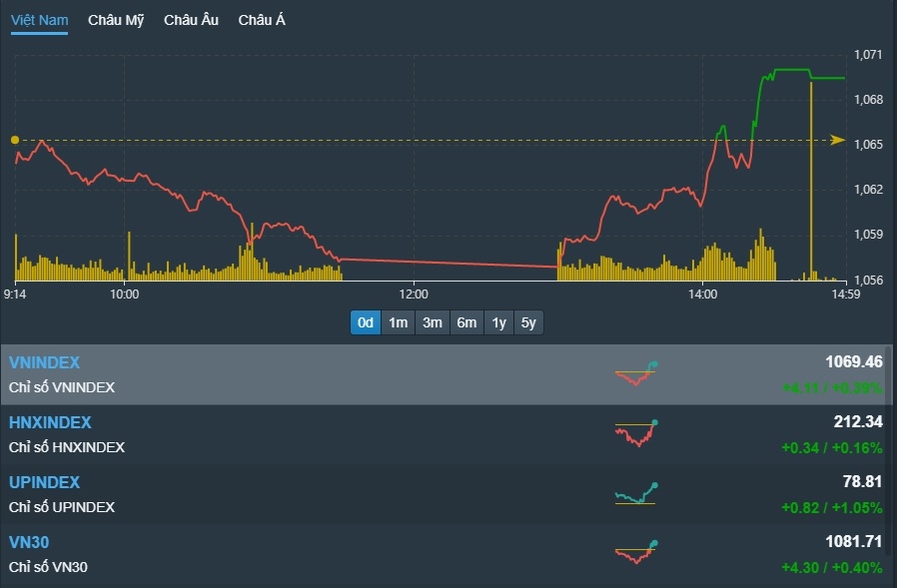
Task: Display the 5y chart history
Action: coord(528,322)
